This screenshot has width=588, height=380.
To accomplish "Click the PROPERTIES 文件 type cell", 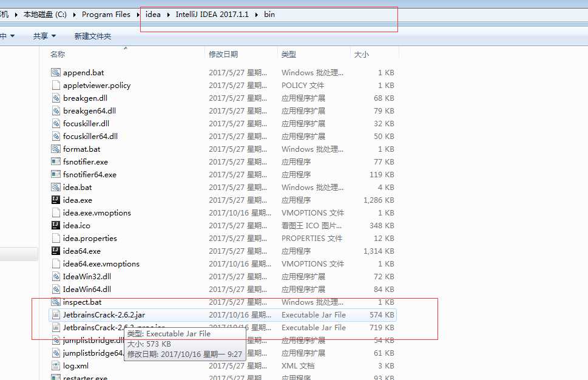I will coord(312,238).
